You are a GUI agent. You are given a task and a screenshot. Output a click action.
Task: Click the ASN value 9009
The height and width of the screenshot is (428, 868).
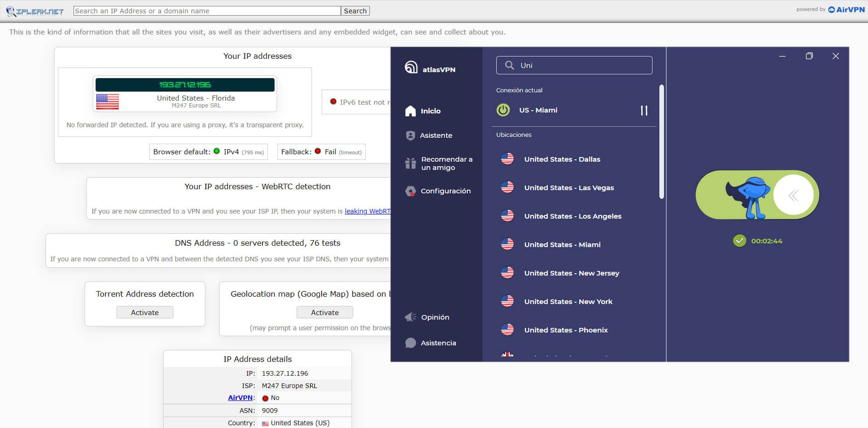pos(270,411)
